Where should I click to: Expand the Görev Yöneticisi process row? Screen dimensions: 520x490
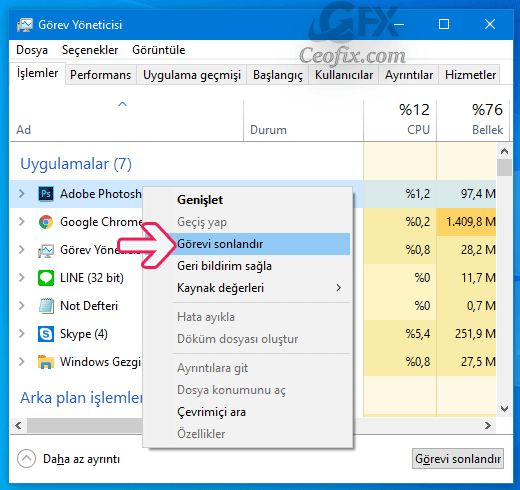click(22, 250)
